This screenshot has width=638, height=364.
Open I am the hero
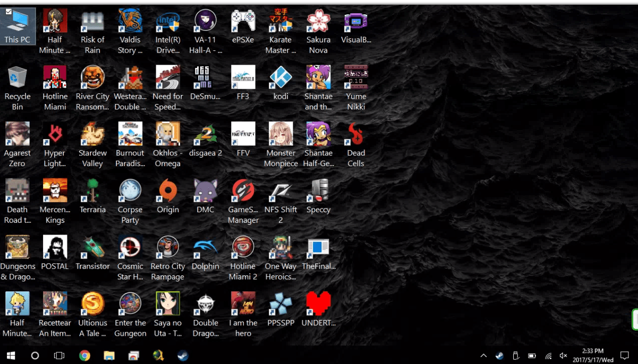tap(243, 304)
